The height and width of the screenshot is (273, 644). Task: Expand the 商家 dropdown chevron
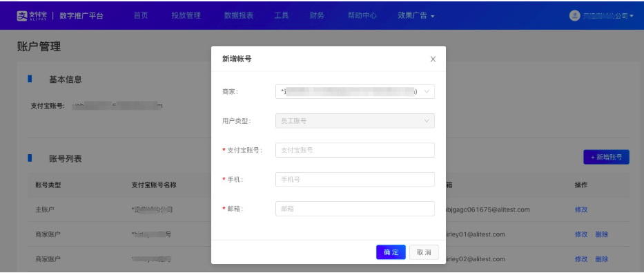pos(427,92)
